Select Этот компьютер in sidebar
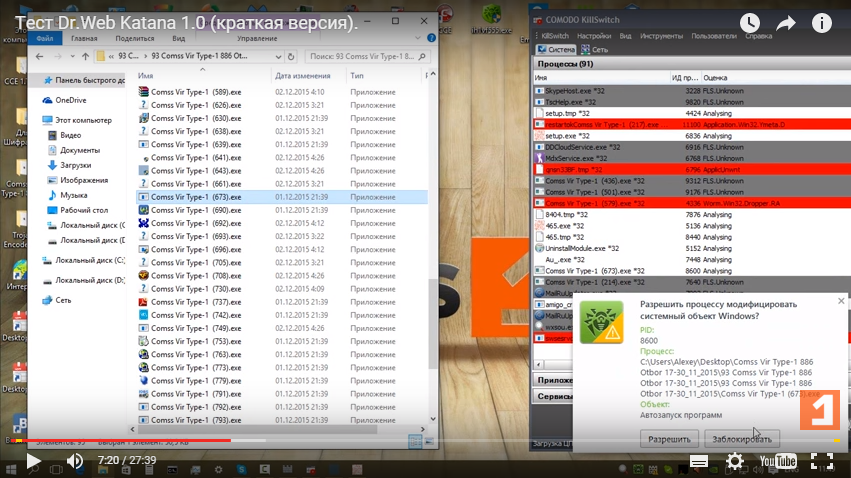This screenshot has height=478, width=851. (77, 120)
